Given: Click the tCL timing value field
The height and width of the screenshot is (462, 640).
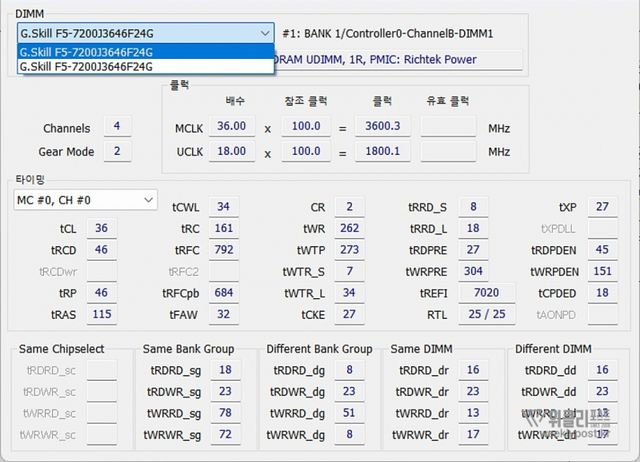Looking at the screenshot, I should click(101, 228).
